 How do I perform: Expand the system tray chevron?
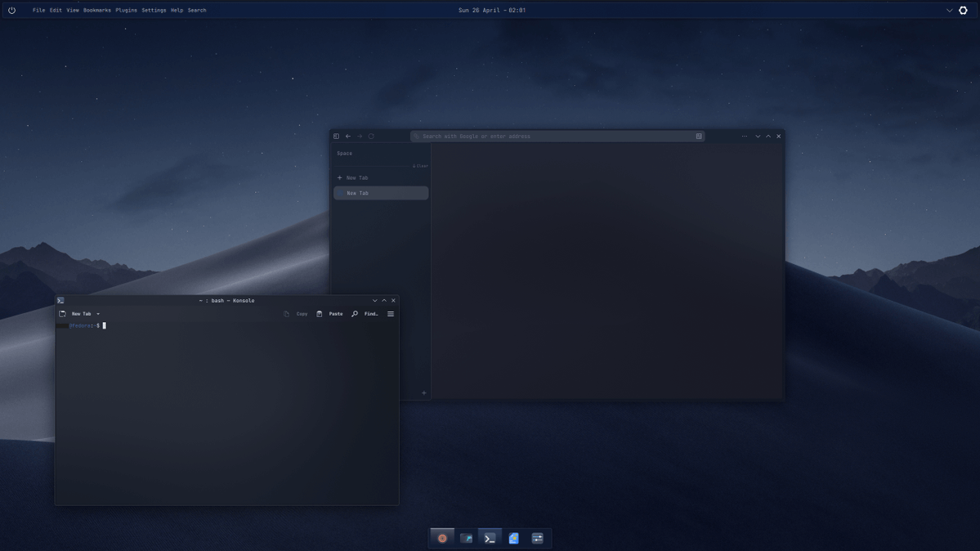tap(950, 10)
